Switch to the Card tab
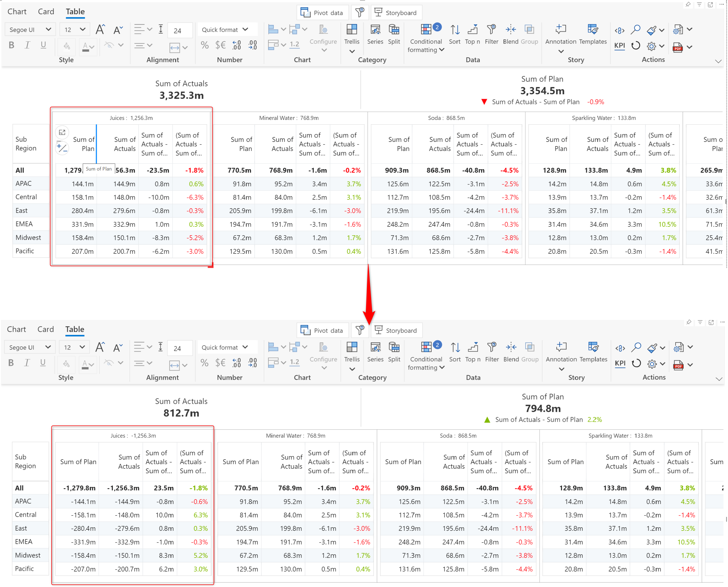This screenshot has width=728, height=587. [x=46, y=12]
